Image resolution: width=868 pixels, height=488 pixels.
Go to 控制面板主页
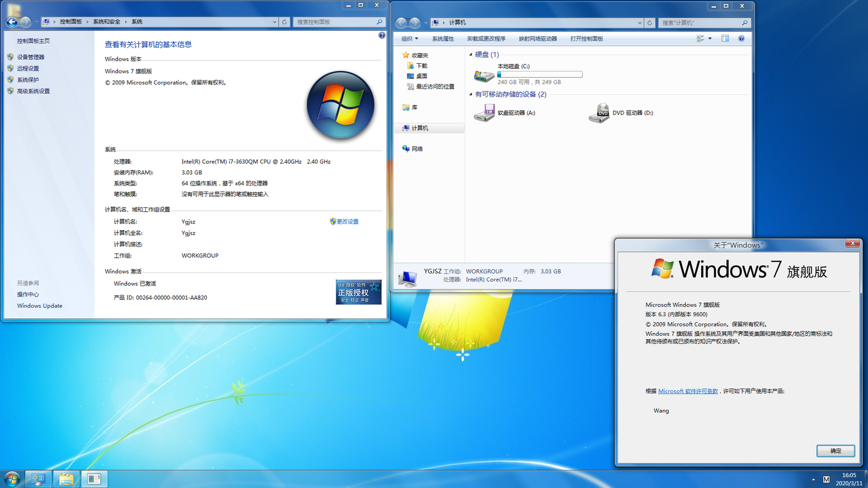tap(33, 41)
